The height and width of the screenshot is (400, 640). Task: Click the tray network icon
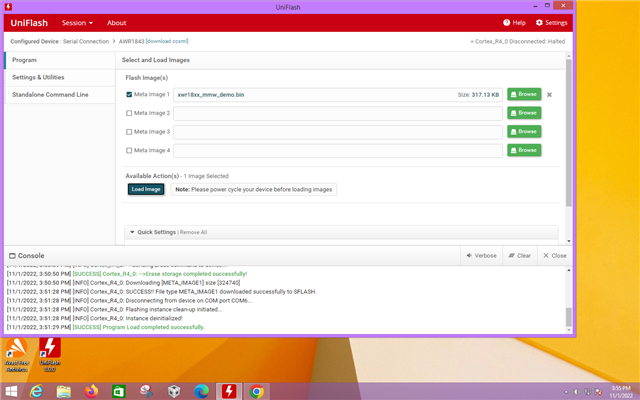pos(587,392)
